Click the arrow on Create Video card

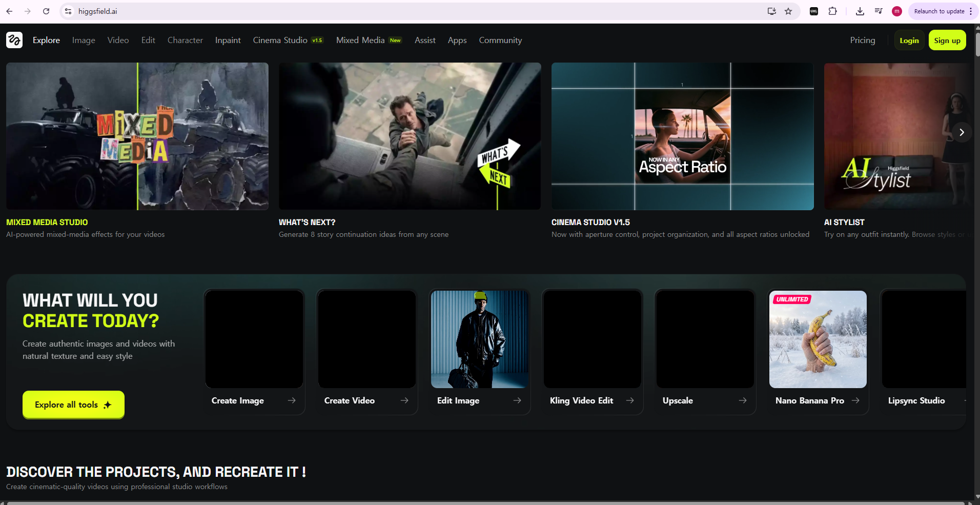coord(404,400)
